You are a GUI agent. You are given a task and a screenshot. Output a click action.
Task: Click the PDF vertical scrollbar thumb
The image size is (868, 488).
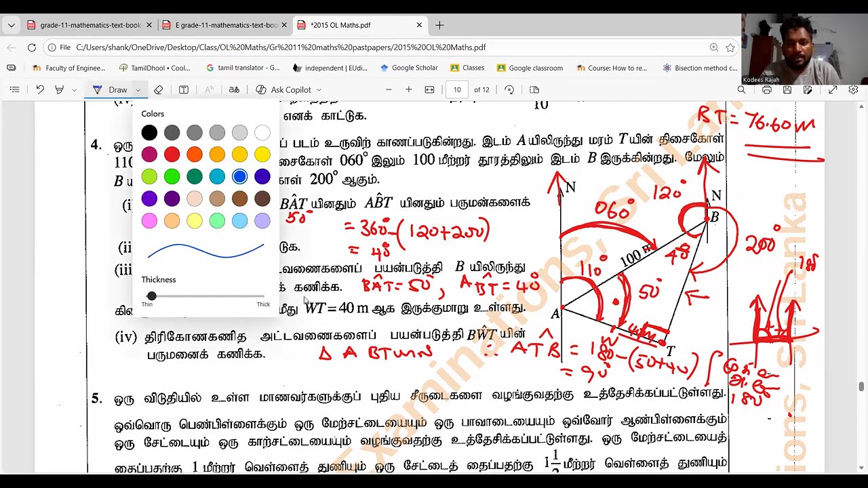pyautogui.click(x=861, y=386)
